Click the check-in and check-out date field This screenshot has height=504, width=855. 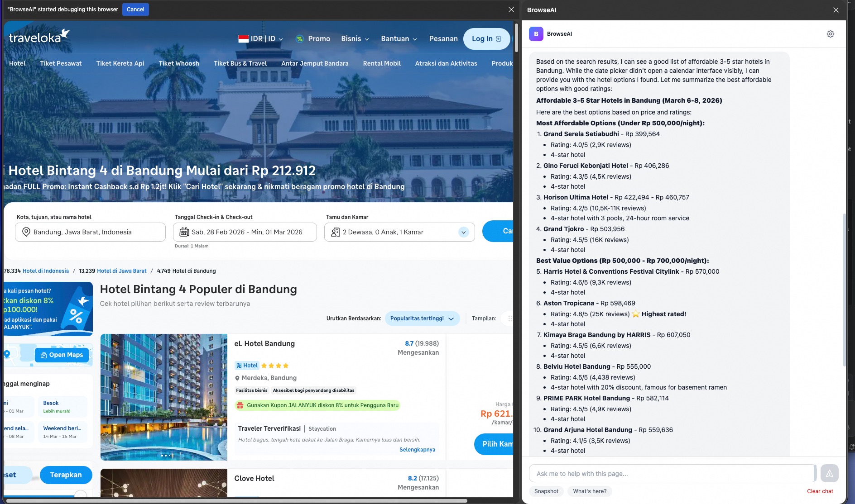[x=245, y=232]
